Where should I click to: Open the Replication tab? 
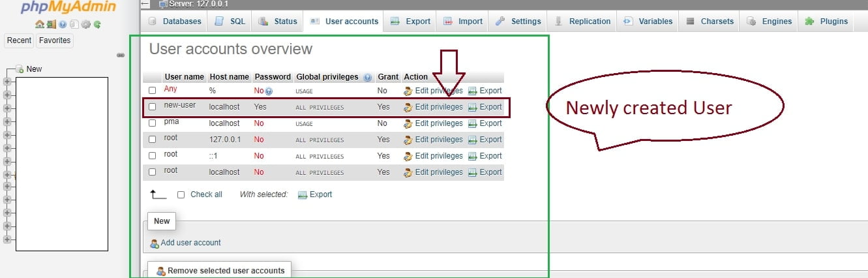tap(582, 21)
